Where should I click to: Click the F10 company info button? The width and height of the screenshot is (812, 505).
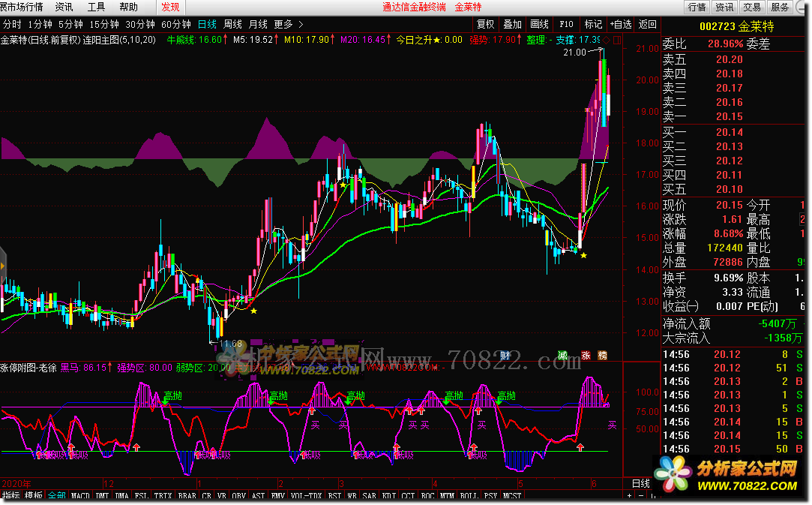click(x=567, y=24)
